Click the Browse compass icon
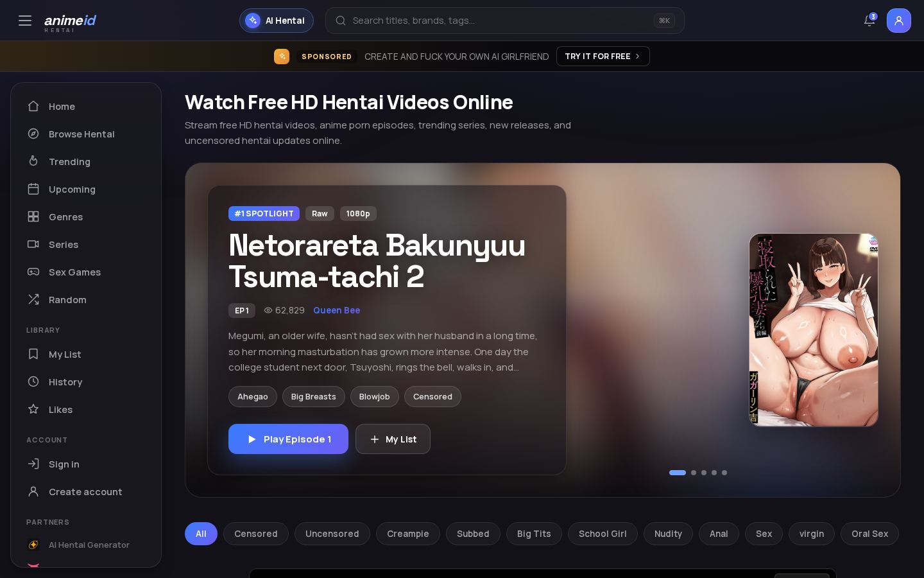924x578 pixels. tap(33, 134)
